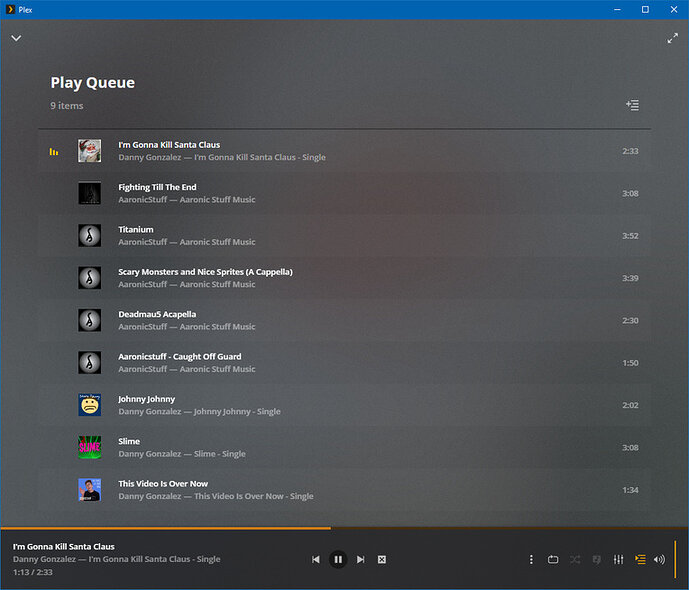Open the Slime - Single album line
This screenshot has width=689, height=590.
181,454
